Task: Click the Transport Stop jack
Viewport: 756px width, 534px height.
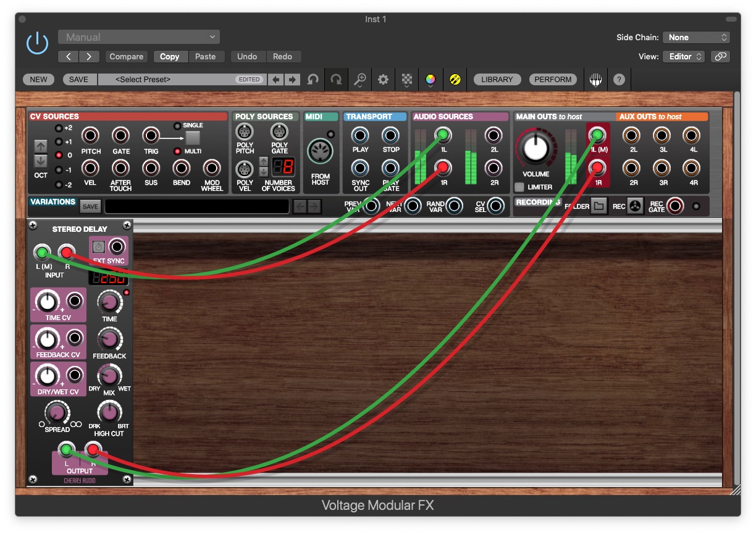Action: pyautogui.click(x=390, y=135)
